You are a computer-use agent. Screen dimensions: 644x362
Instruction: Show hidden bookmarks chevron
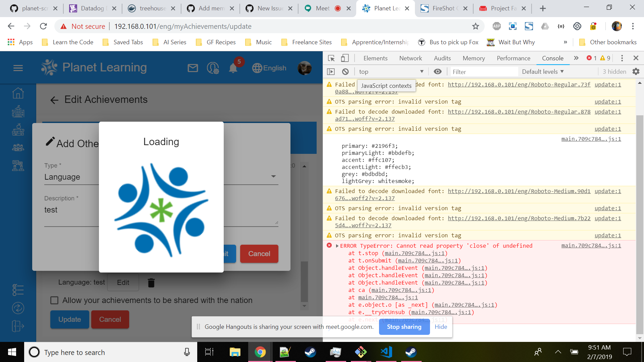click(566, 42)
